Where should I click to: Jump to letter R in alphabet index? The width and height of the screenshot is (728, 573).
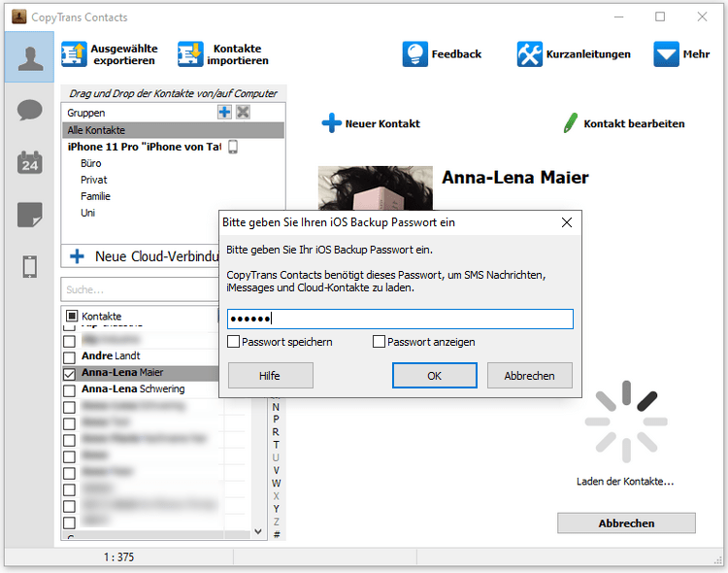[x=276, y=432]
